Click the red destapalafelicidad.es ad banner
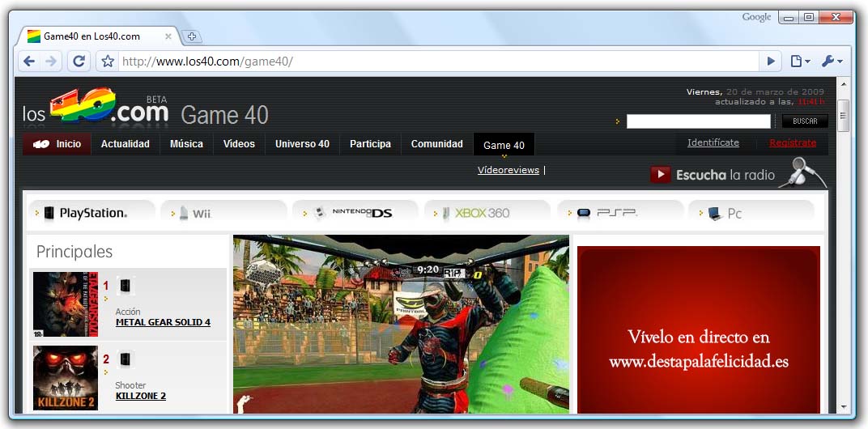 coord(698,330)
